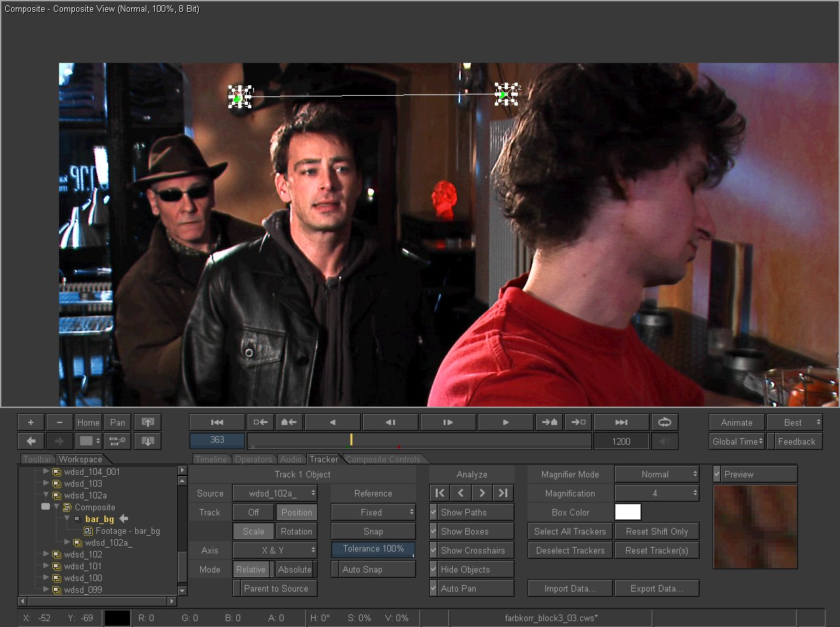Click the Export Data button
Image resolution: width=840 pixels, height=627 pixels.
(656, 588)
